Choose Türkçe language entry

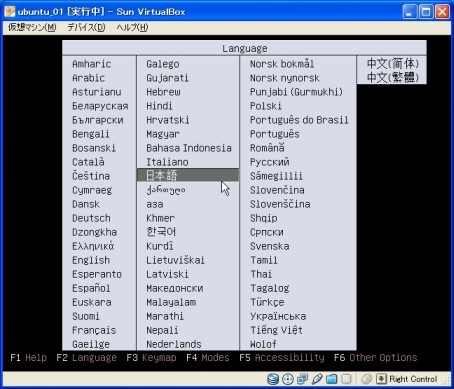267,302
